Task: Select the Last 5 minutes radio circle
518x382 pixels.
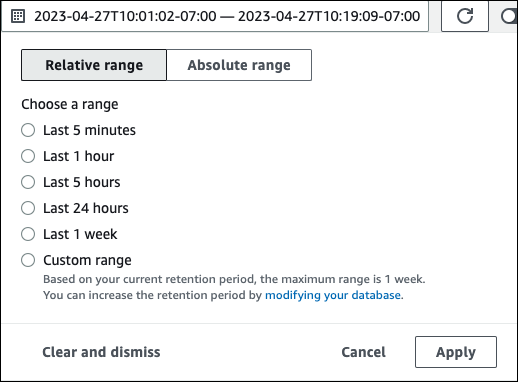Action: [x=28, y=130]
